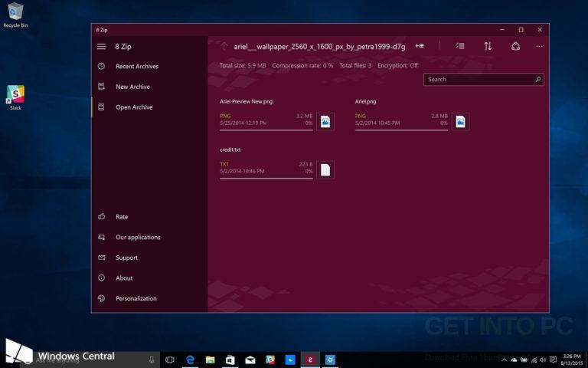Toggle the hamburger navigation menu

[101, 47]
